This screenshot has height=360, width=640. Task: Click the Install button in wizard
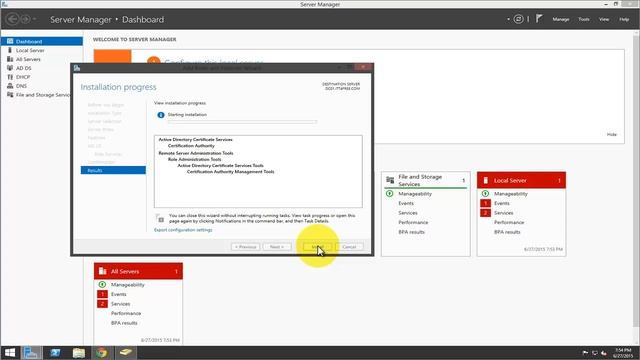[317, 247]
